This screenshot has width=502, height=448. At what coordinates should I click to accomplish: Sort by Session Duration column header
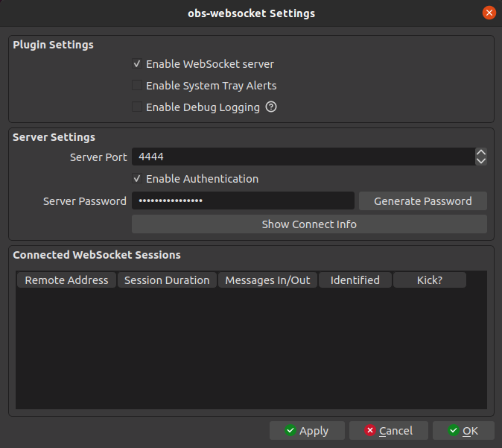tap(167, 280)
